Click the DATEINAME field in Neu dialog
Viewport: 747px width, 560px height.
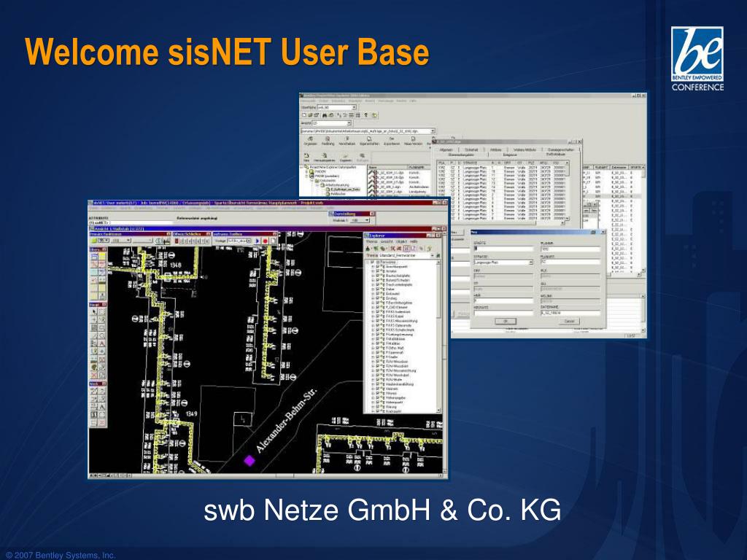(570, 313)
